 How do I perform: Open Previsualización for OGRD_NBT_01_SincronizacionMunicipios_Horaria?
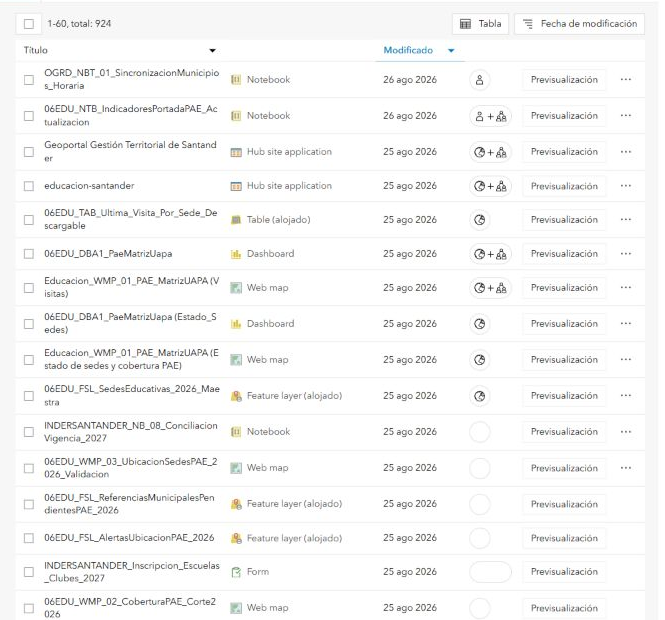pos(564,80)
